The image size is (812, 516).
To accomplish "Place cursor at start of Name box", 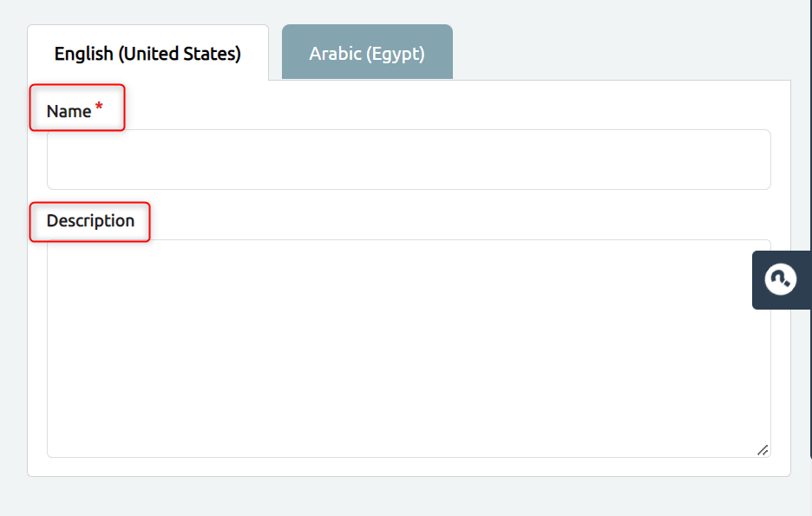I will coord(57,160).
